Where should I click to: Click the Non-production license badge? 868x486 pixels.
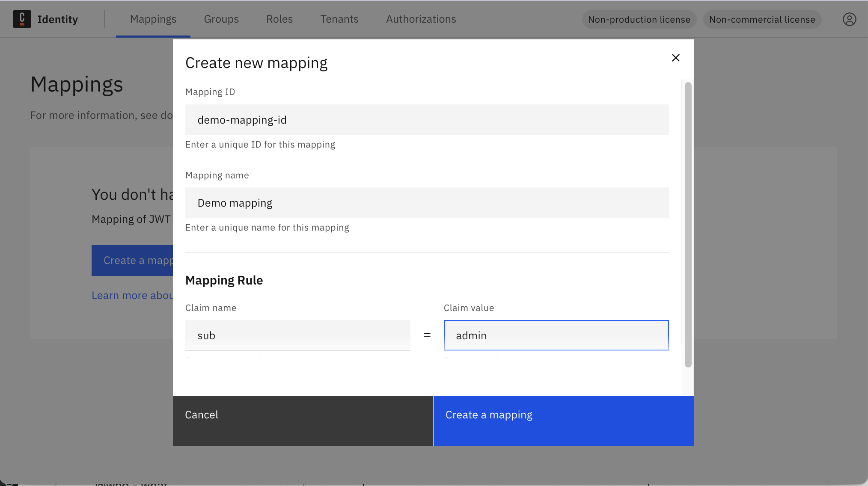pos(639,19)
